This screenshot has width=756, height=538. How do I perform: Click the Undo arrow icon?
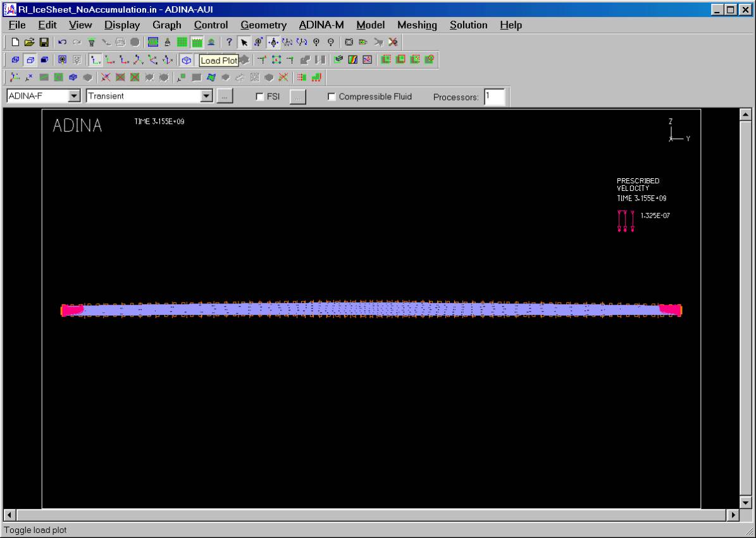point(62,42)
